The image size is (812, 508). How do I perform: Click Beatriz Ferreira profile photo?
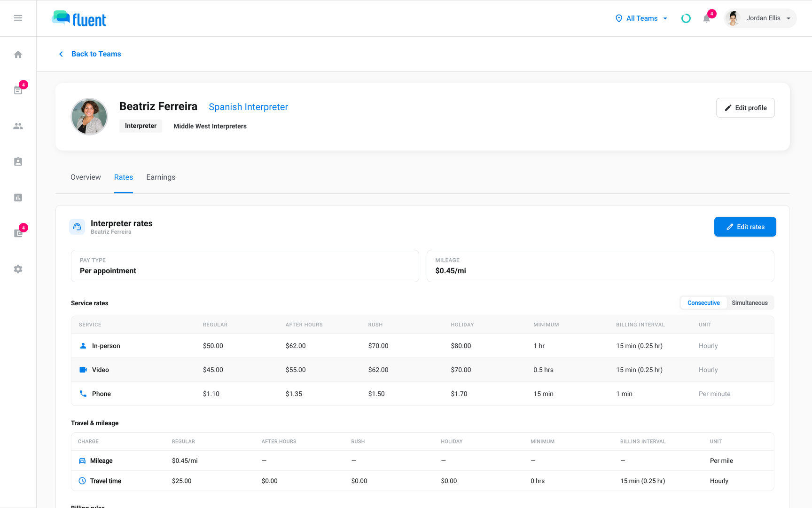(x=89, y=117)
